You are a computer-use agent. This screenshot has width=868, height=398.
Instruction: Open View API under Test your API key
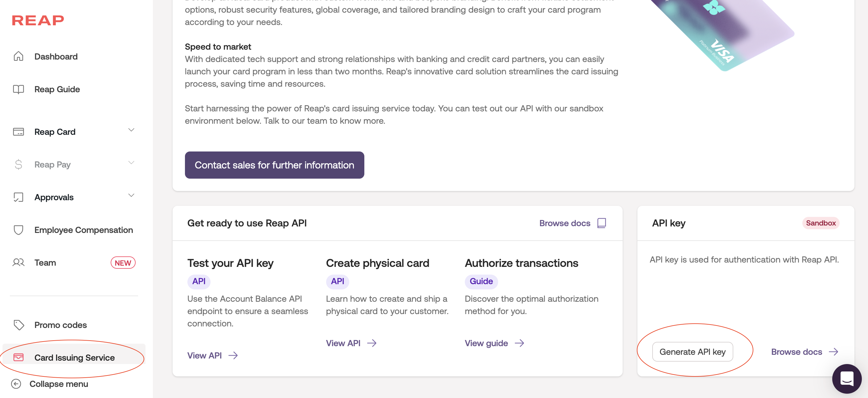tap(213, 355)
